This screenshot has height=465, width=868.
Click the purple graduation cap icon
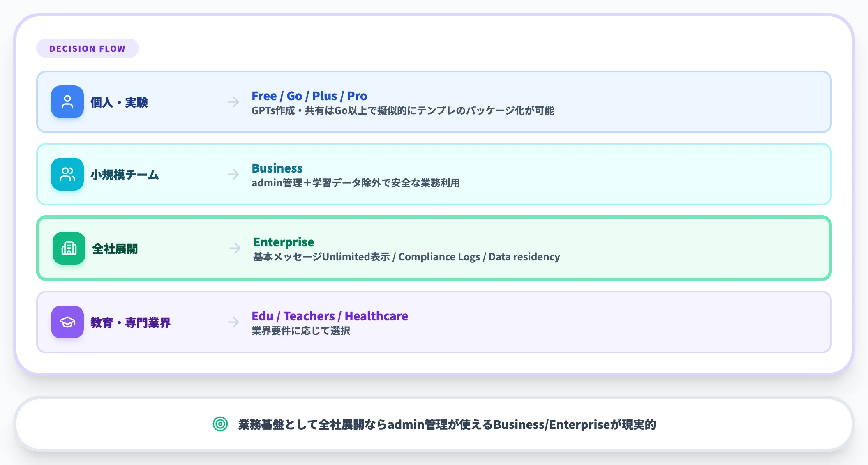[67, 322]
